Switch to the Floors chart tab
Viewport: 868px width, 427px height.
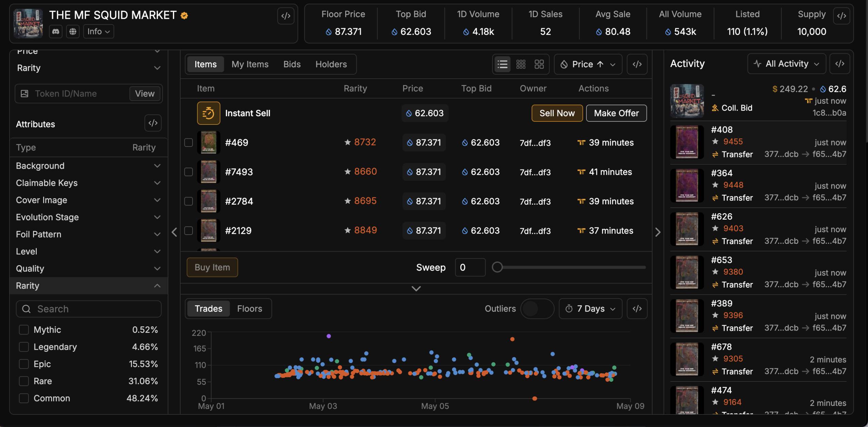tap(249, 309)
